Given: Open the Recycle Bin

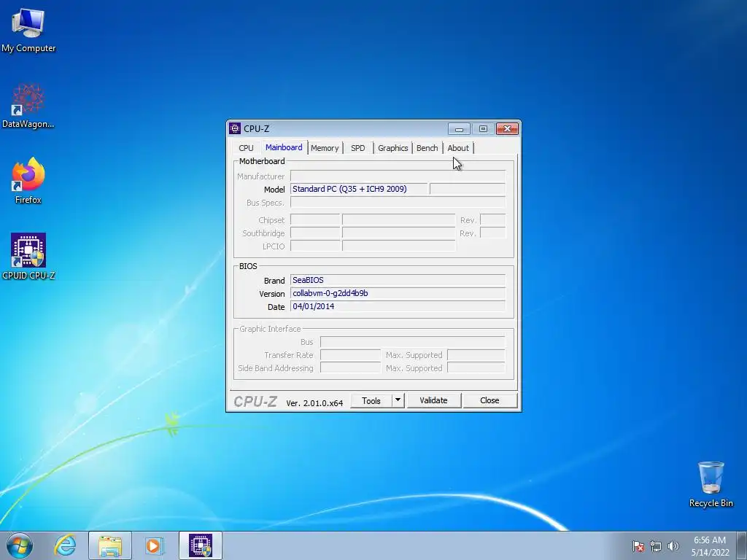Looking at the screenshot, I should click(711, 484).
